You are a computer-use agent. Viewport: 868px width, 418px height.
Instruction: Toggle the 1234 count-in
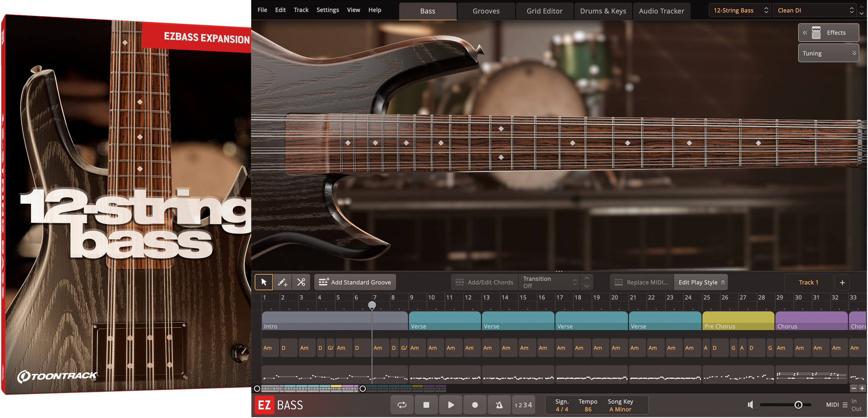523,405
